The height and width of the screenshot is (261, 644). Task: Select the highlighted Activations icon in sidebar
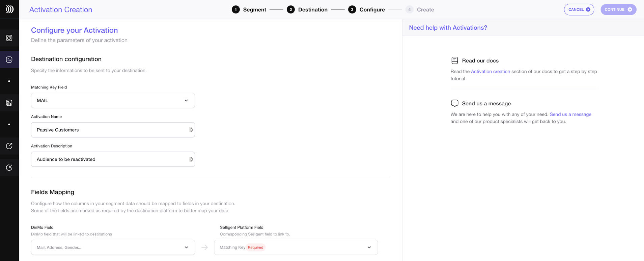pos(9,59)
